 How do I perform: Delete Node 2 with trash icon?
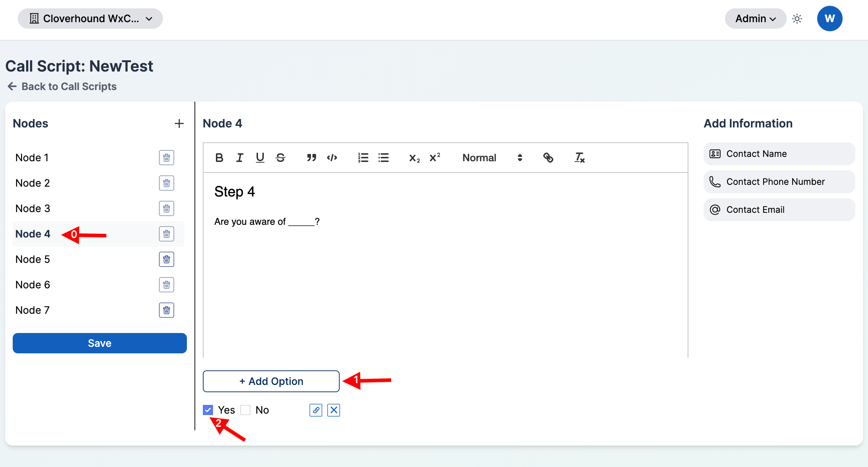[x=167, y=183]
